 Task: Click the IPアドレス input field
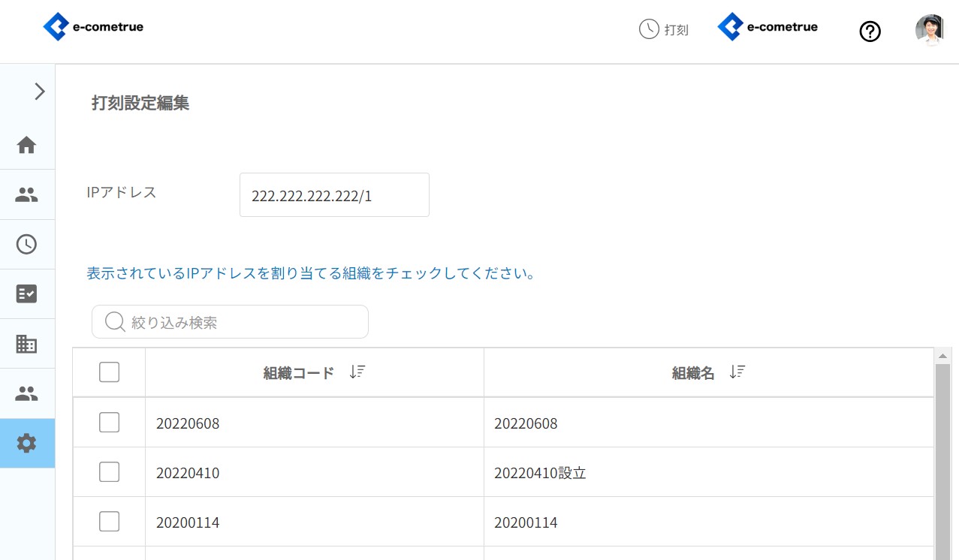tap(334, 195)
